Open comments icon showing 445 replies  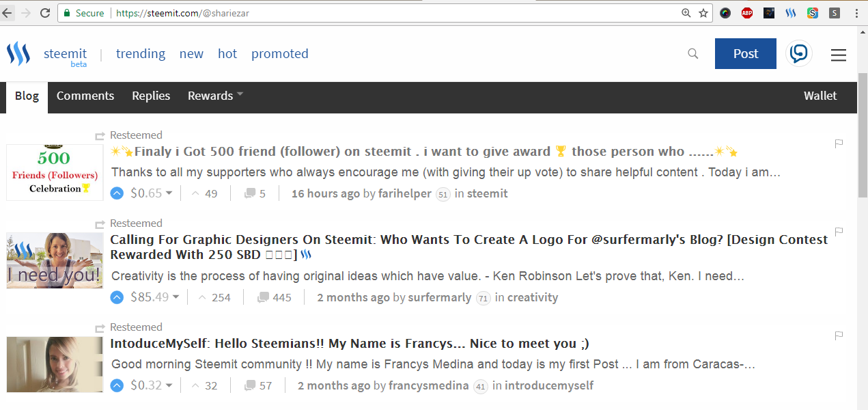(x=263, y=297)
